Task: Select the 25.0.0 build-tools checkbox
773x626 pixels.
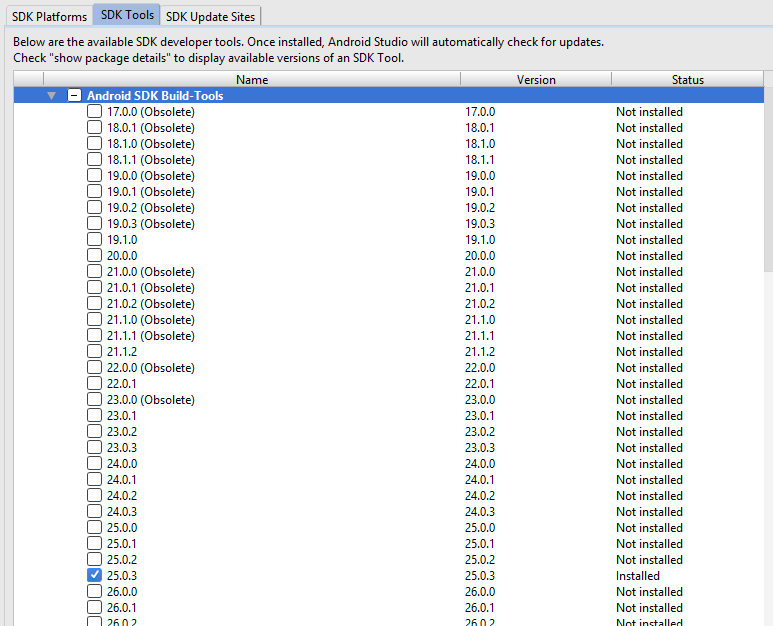Action: [94, 527]
